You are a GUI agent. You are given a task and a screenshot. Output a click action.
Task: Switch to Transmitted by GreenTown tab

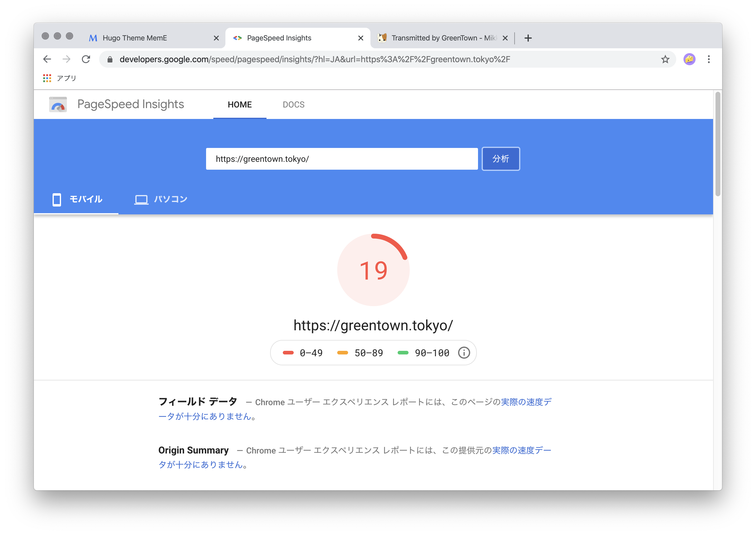(x=442, y=38)
